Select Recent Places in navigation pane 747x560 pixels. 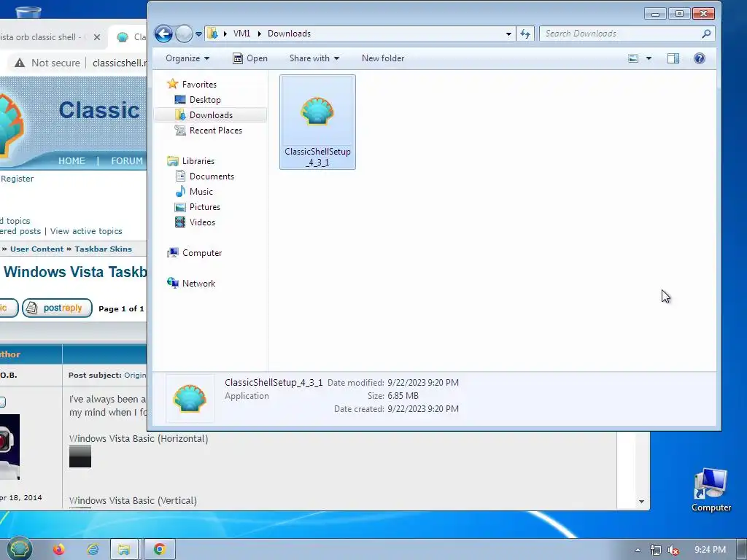coord(208,130)
